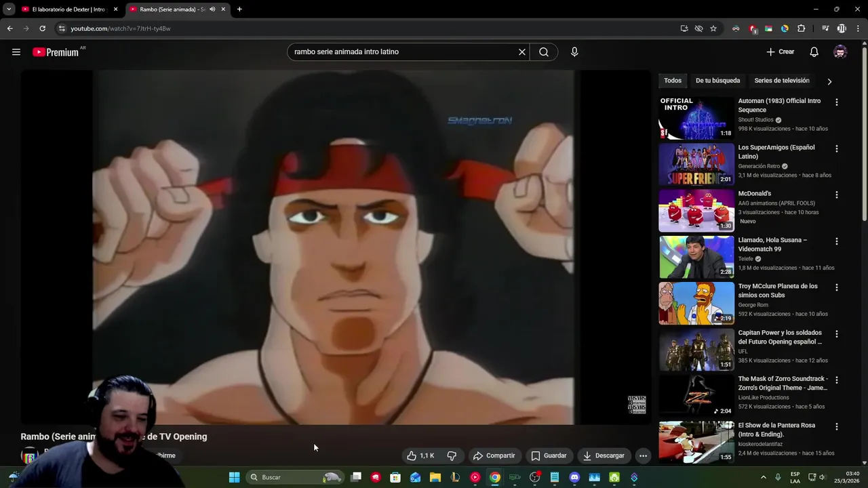Open red extension with badge 1
868x488 pixels.
coord(753,28)
